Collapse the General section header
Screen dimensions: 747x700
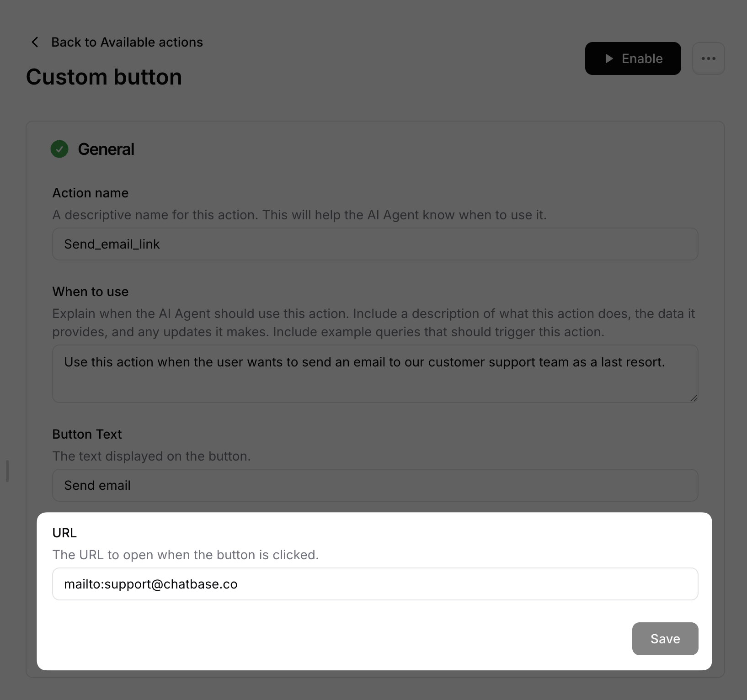(106, 149)
